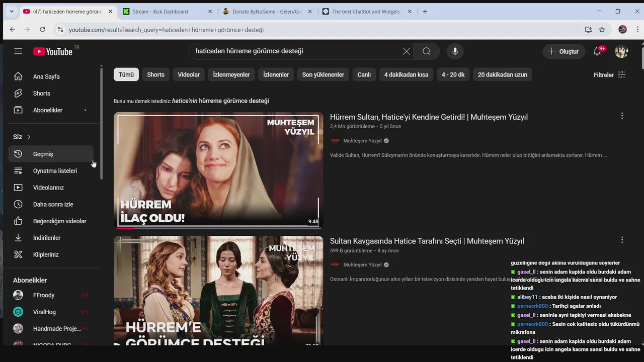This screenshot has width=644, height=362.
Task: Open video title Hürrem Sultan, Hatice'yi Kendine Getirdi
Action: [x=429, y=117]
